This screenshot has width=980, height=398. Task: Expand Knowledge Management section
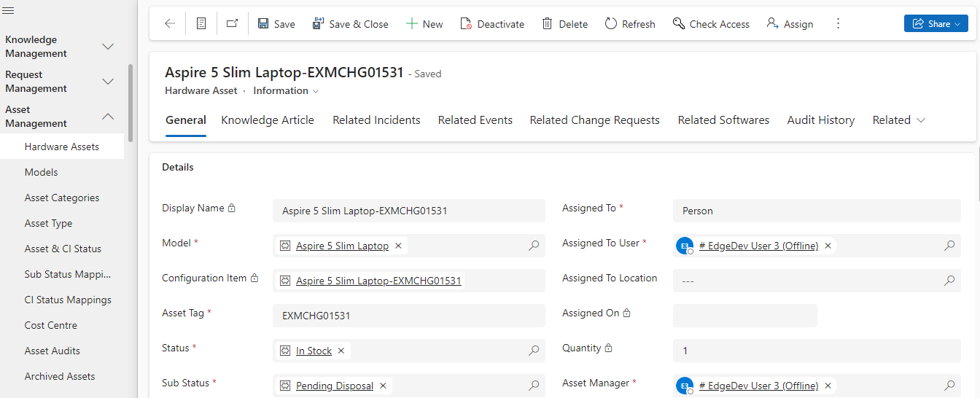pos(108,47)
